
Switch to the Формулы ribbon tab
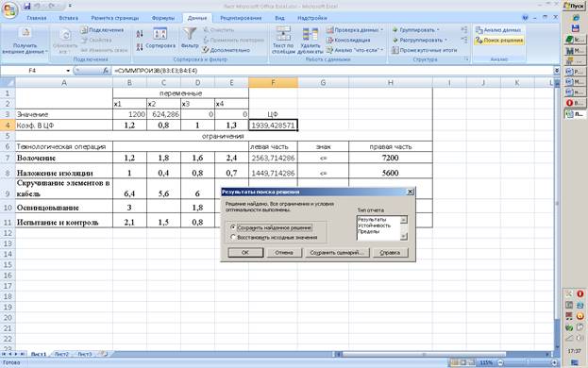(163, 18)
